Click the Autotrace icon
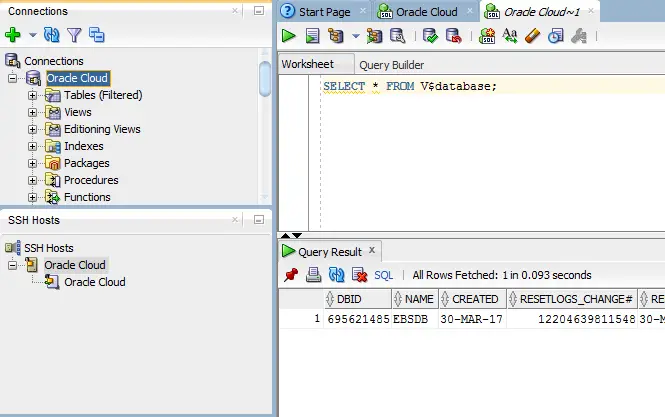665x417 pixels. click(x=374, y=36)
